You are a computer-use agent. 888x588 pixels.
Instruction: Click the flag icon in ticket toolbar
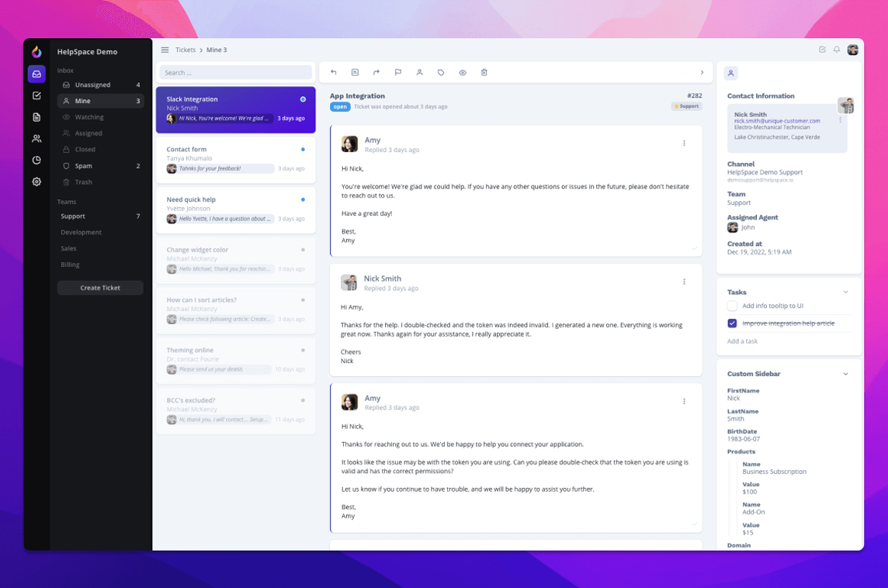point(398,72)
